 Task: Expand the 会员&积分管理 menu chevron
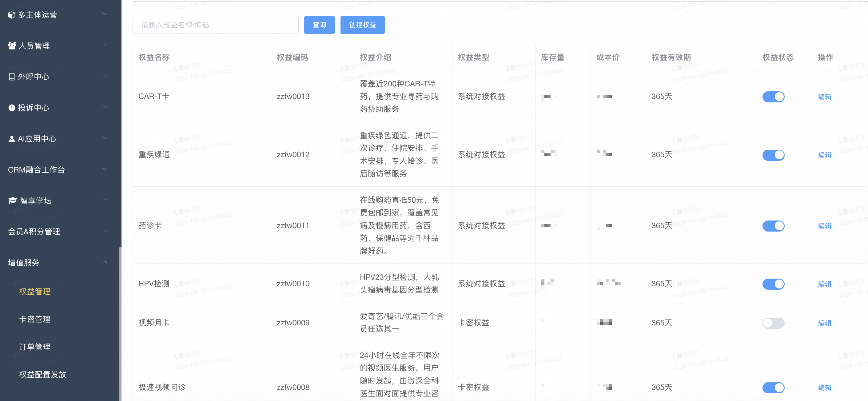pos(105,231)
